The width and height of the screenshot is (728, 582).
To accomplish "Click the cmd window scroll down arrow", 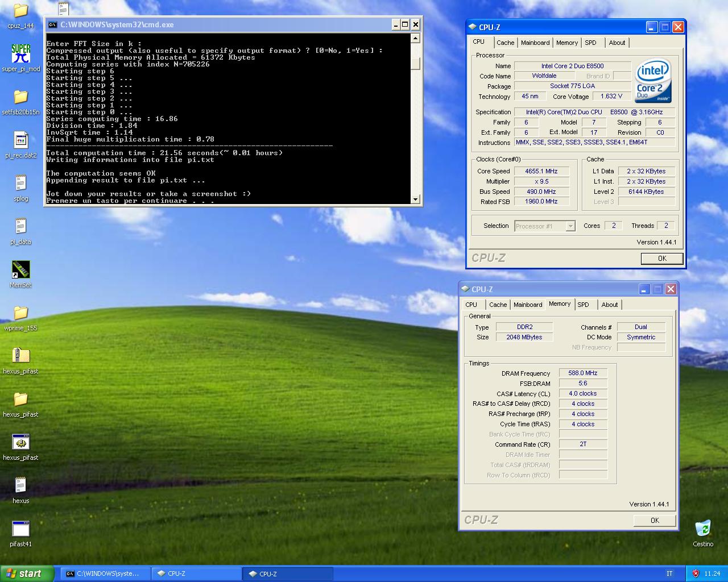I will (x=415, y=199).
